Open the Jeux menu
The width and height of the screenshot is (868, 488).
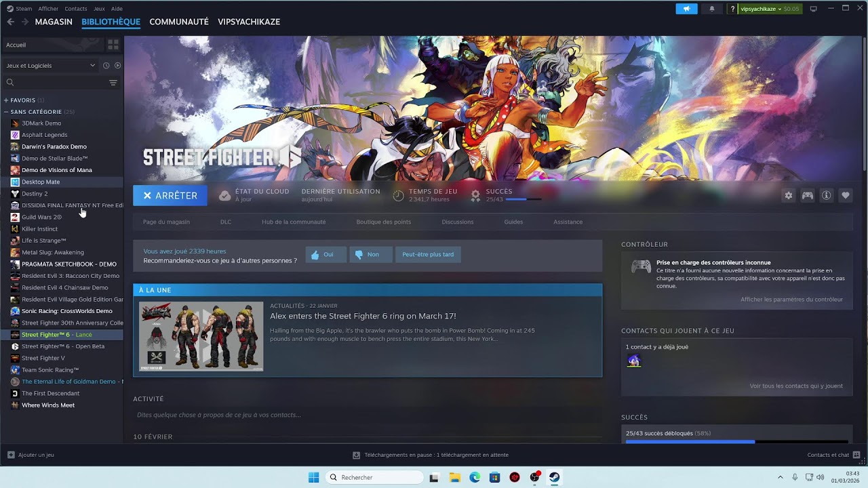tap(99, 9)
